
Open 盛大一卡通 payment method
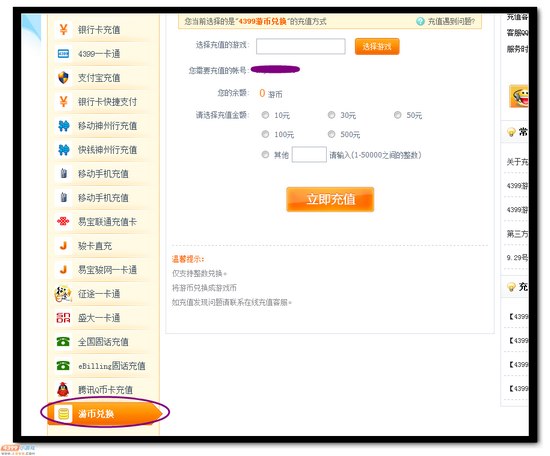tap(103, 318)
